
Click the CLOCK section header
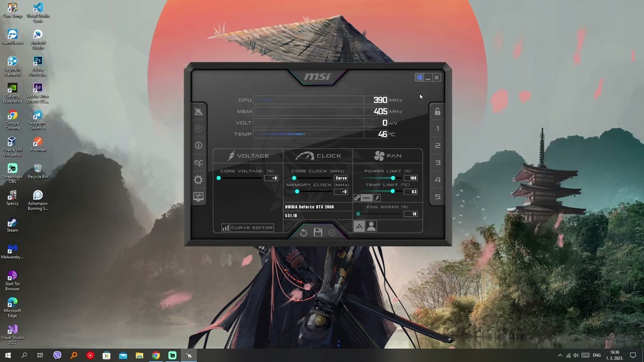click(318, 156)
